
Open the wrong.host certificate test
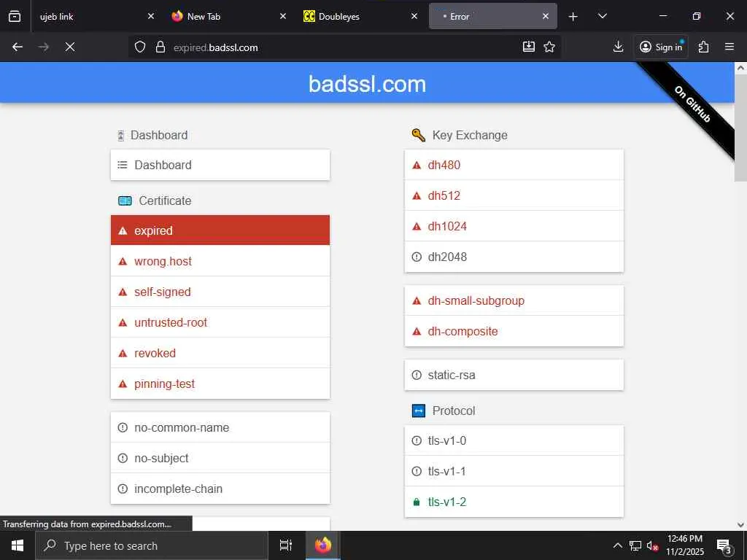pos(220,261)
